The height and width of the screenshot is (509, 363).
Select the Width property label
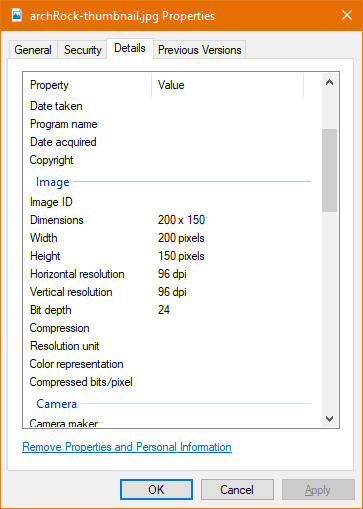tap(44, 238)
